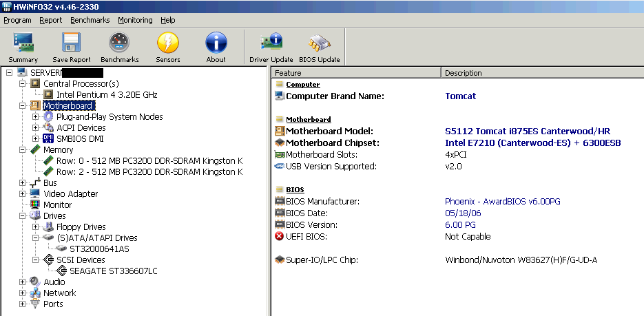Click the Floppy Drives icon
Viewport: 644px width, 316px height.
tap(48, 227)
